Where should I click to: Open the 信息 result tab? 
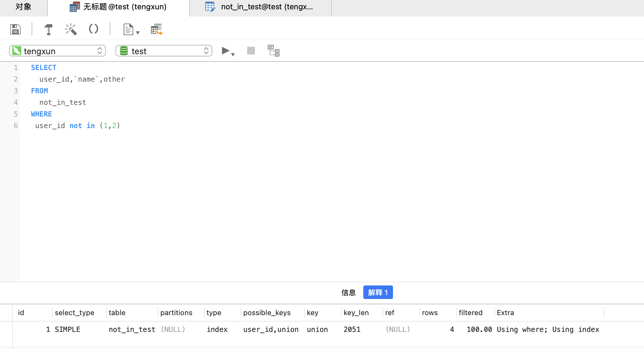[348, 293]
